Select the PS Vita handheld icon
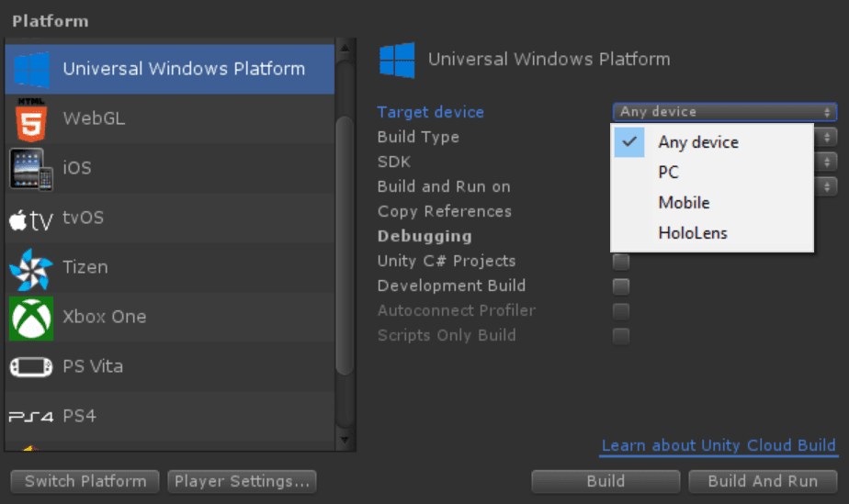849x504 pixels. pos(31,367)
